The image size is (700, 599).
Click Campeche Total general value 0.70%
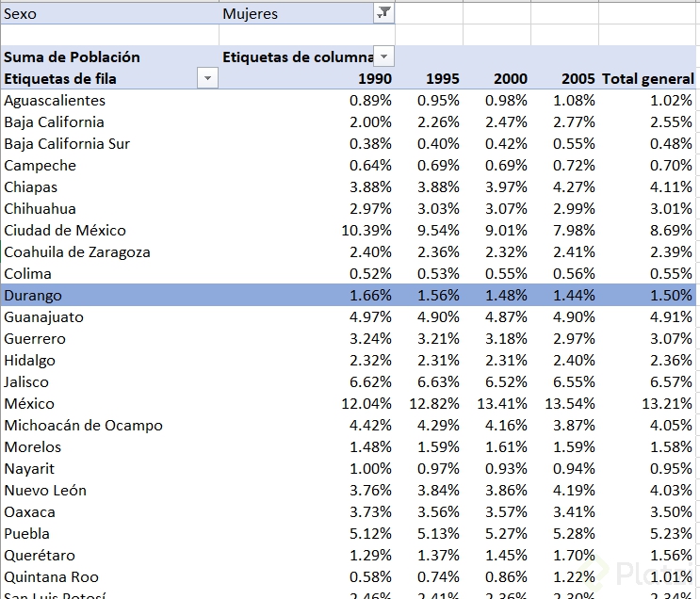[671, 166]
